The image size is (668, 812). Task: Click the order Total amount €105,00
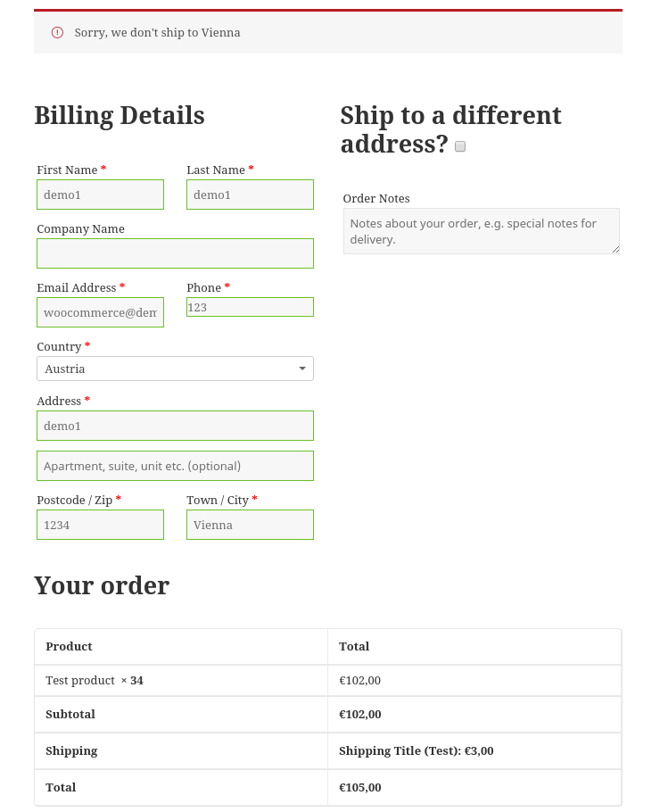(x=360, y=788)
